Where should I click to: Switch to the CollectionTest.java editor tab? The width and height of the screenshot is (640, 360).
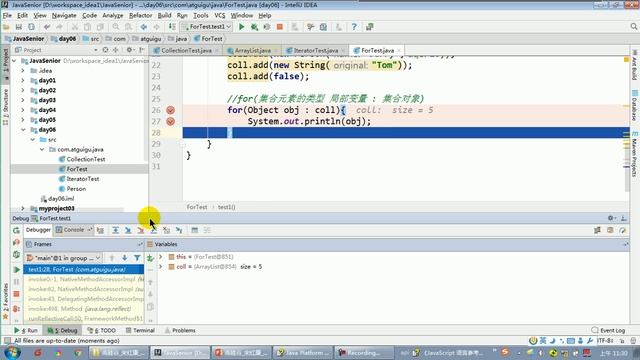(x=186, y=51)
